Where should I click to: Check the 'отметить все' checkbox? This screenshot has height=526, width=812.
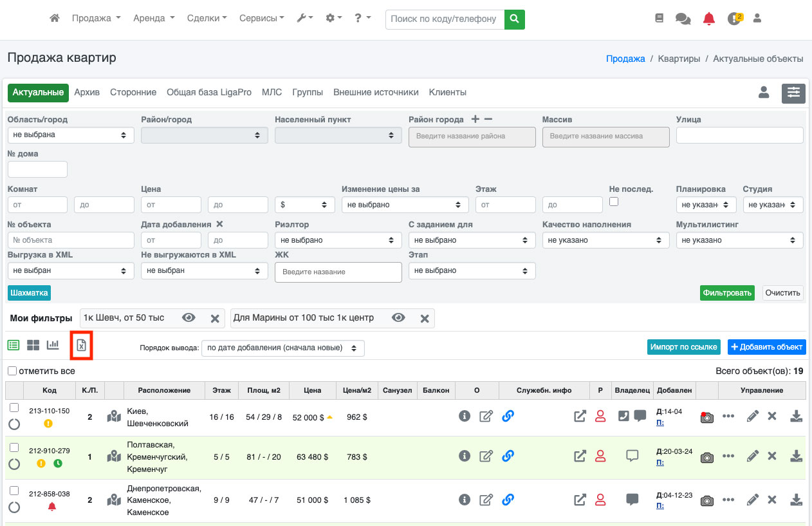pyautogui.click(x=12, y=371)
